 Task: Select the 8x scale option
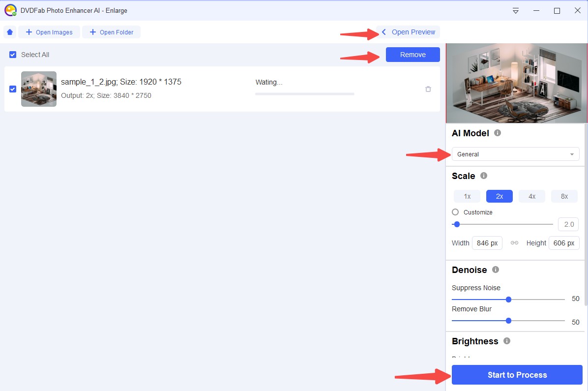[x=564, y=196]
